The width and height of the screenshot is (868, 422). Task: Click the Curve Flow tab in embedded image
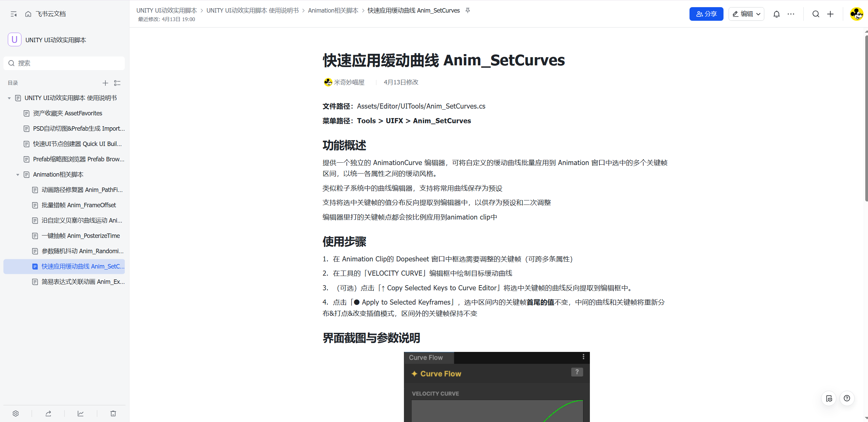tap(429, 358)
